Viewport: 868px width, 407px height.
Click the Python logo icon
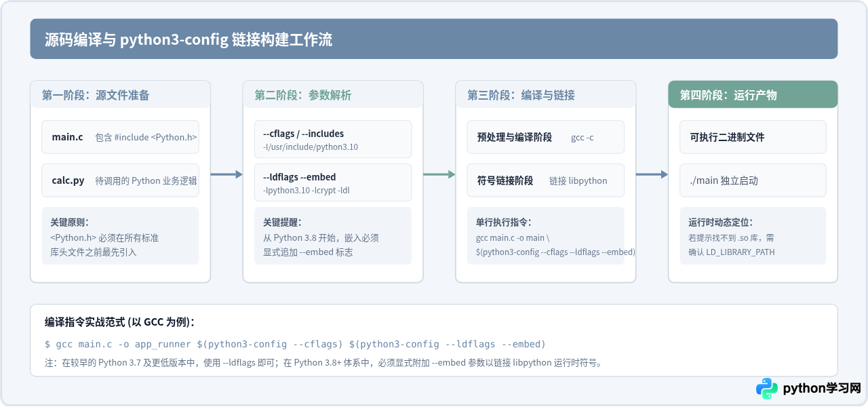[767, 389]
